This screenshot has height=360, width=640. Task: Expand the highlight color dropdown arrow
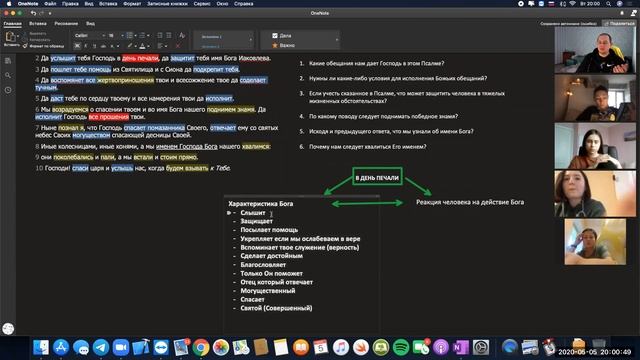pyautogui.click(x=136, y=46)
